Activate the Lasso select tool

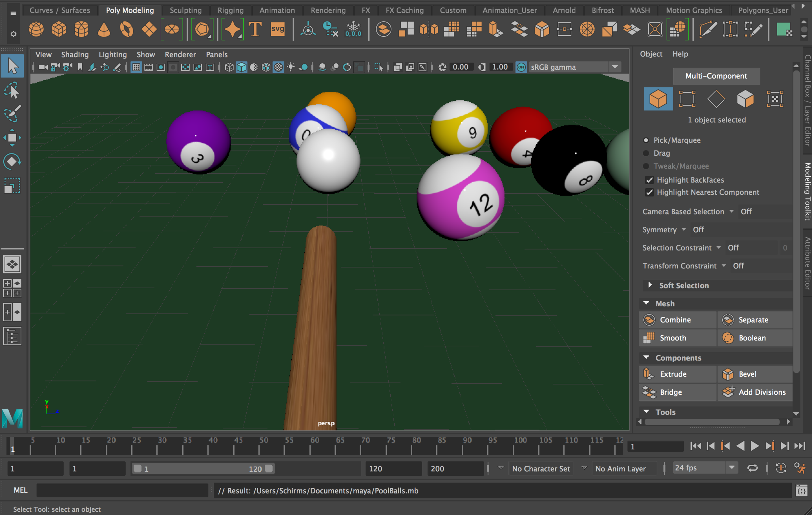click(12, 90)
